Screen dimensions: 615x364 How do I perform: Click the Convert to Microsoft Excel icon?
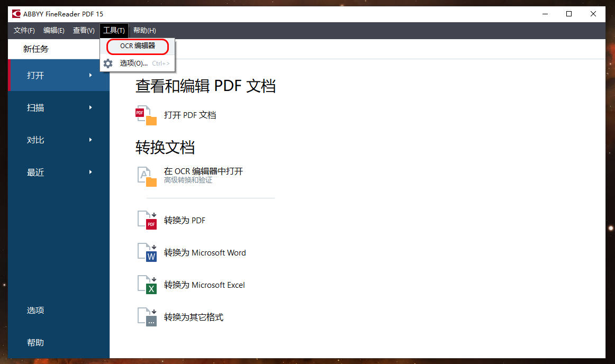(147, 285)
